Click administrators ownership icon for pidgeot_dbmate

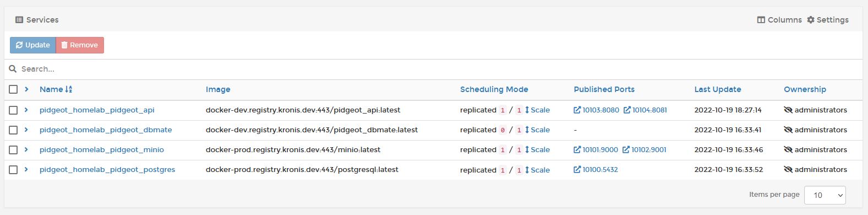(788, 130)
